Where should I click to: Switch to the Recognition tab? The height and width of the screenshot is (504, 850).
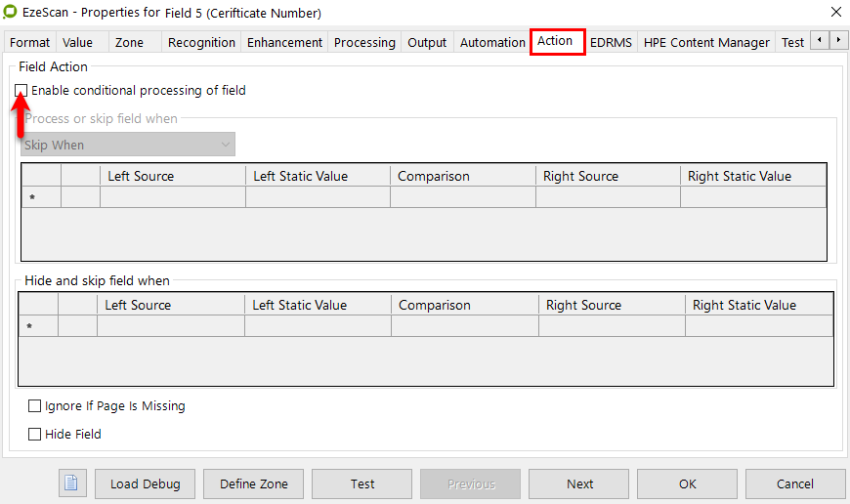click(x=201, y=42)
